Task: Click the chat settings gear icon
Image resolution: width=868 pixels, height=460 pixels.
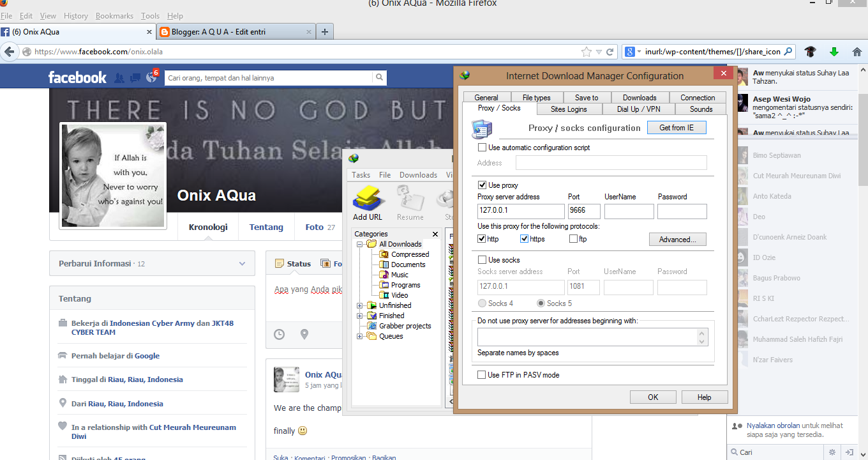Action: (832, 452)
